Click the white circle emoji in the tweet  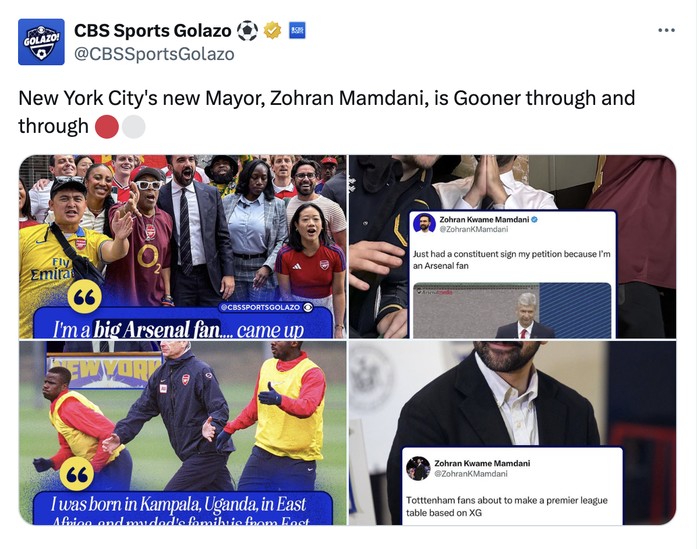(x=133, y=126)
